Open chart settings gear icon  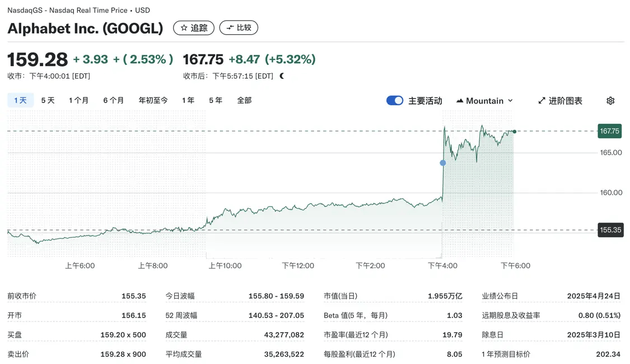[610, 101]
